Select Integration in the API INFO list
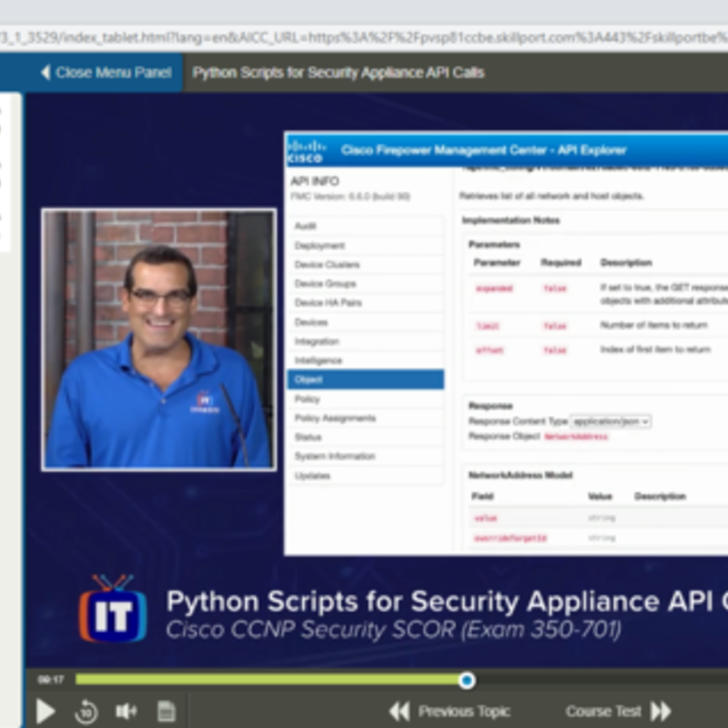728x728 pixels. (366, 341)
